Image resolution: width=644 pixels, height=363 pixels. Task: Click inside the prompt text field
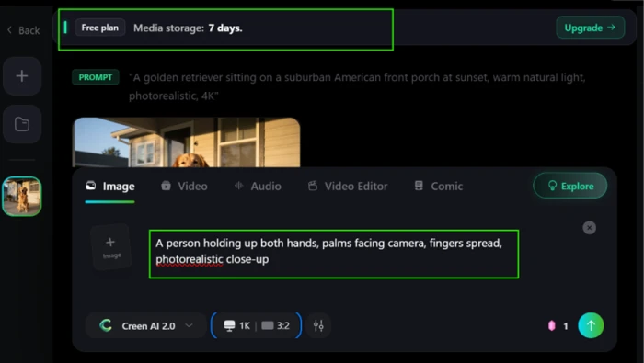coord(334,255)
